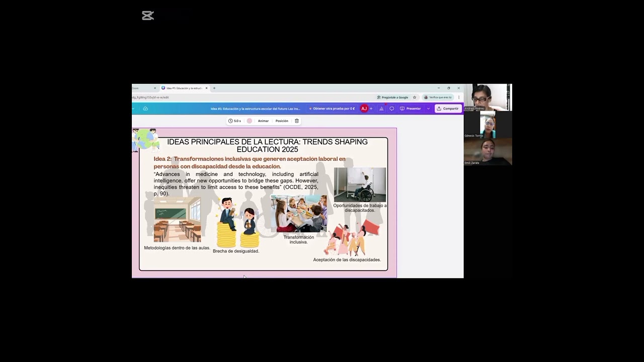Minimize the Chrome browser window
The width and height of the screenshot is (644, 362).
(438, 88)
